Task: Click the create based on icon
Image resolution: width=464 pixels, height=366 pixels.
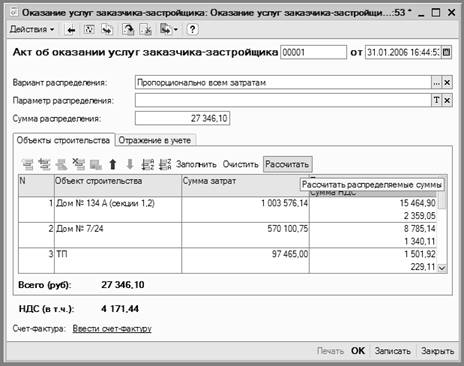Action: (x=166, y=29)
